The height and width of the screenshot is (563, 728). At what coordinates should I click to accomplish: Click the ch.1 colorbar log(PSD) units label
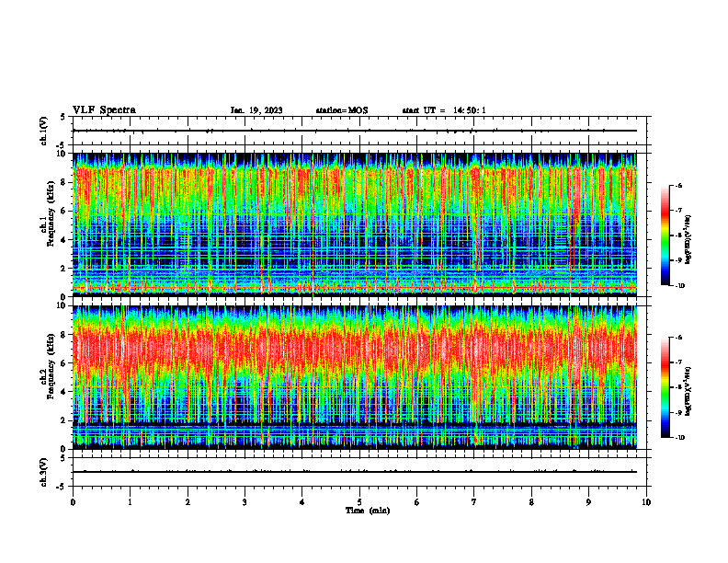689,239
